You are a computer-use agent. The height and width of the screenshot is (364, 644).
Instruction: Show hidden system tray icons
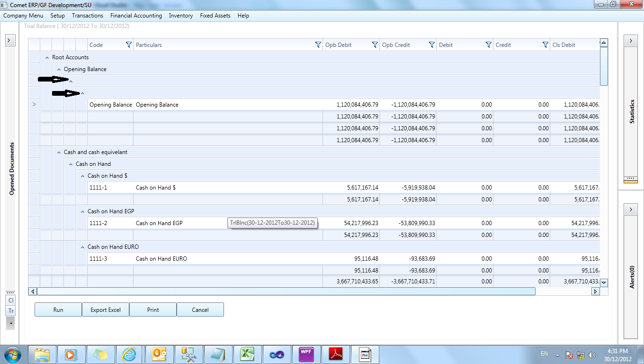click(558, 355)
